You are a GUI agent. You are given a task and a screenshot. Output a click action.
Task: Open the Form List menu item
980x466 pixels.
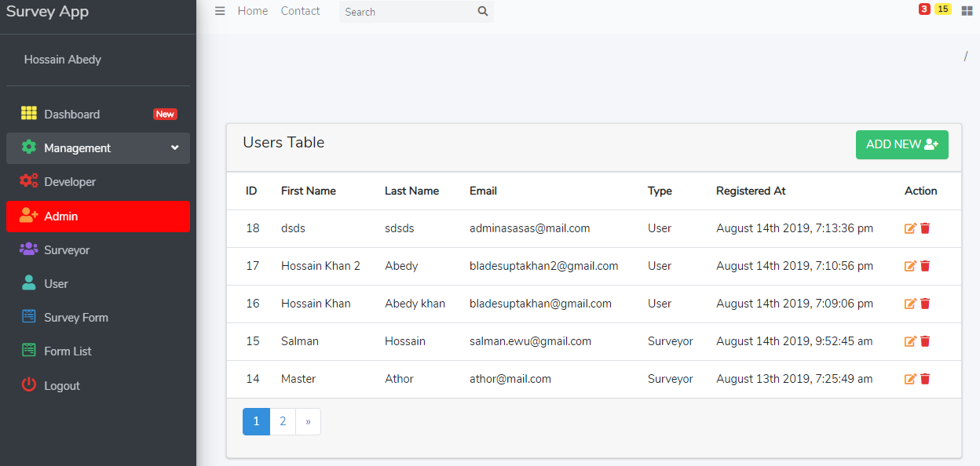(98, 351)
